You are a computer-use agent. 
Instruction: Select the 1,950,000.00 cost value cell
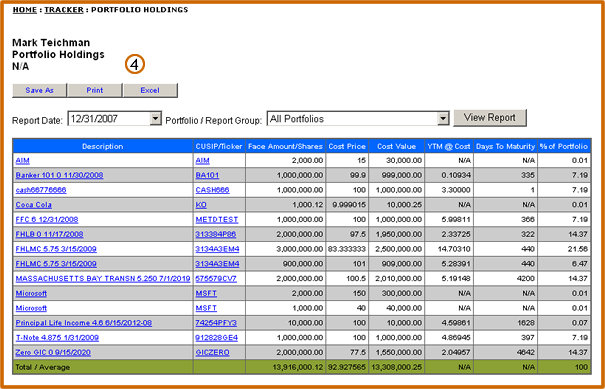click(396, 234)
